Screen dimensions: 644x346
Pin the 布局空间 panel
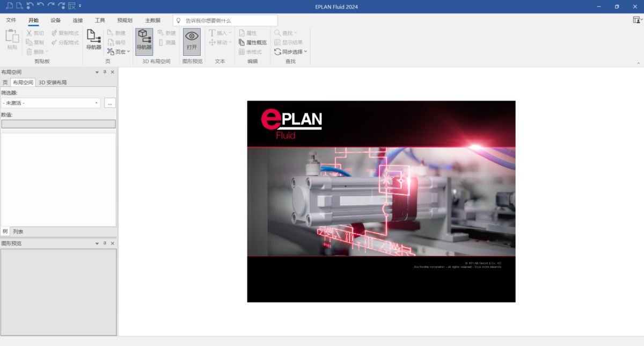pos(105,72)
